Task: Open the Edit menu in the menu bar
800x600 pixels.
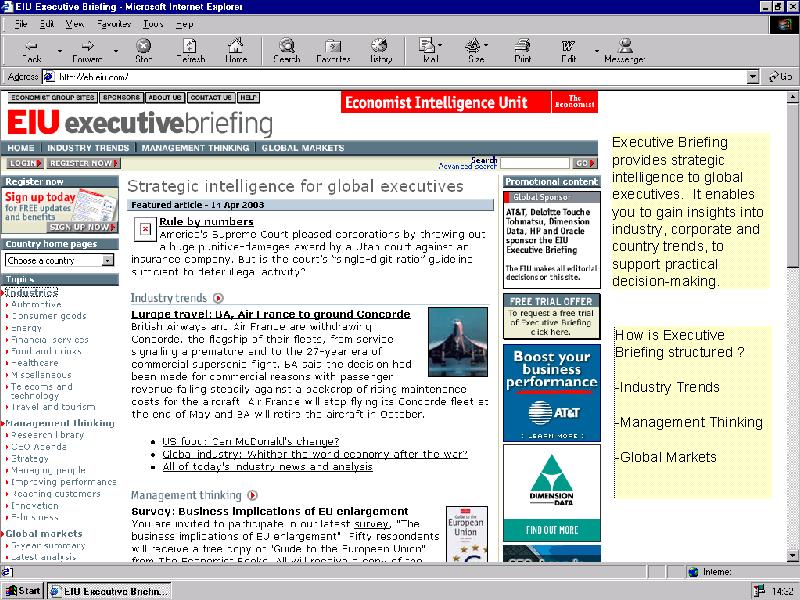Action: tap(46, 24)
